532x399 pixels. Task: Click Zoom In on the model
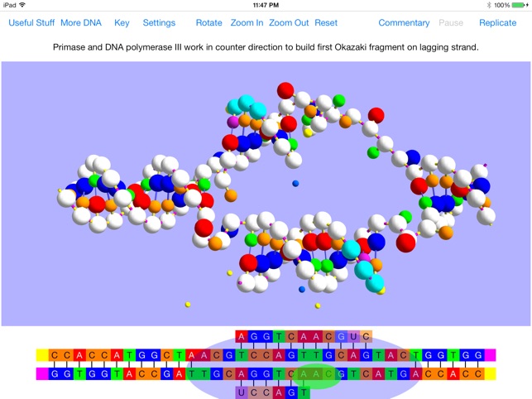coord(247,22)
